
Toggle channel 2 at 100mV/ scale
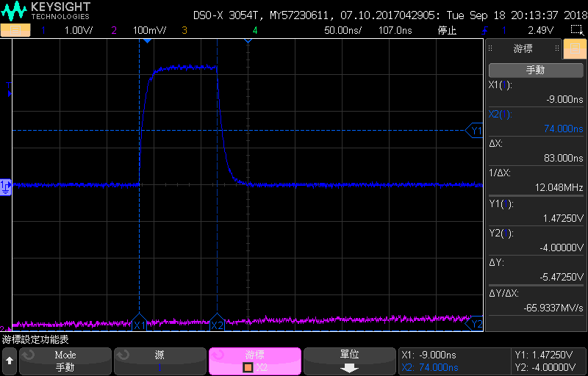point(139,30)
